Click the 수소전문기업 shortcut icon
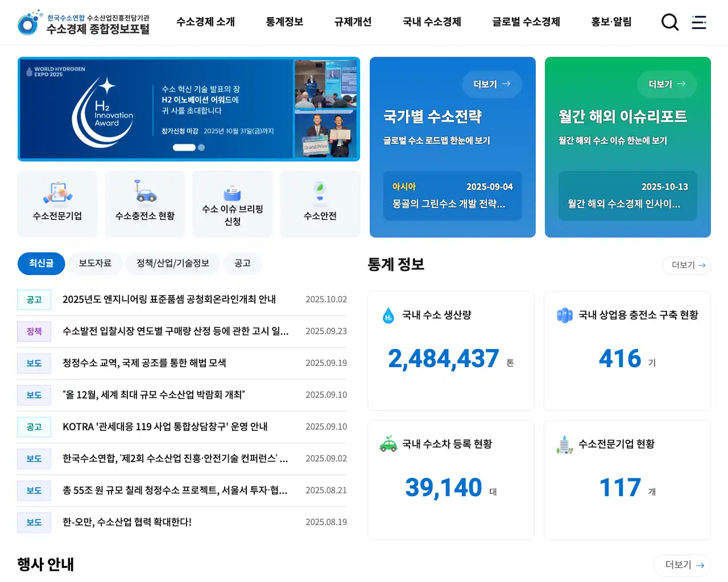The height and width of the screenshot is (582, 728). (57, 193)
